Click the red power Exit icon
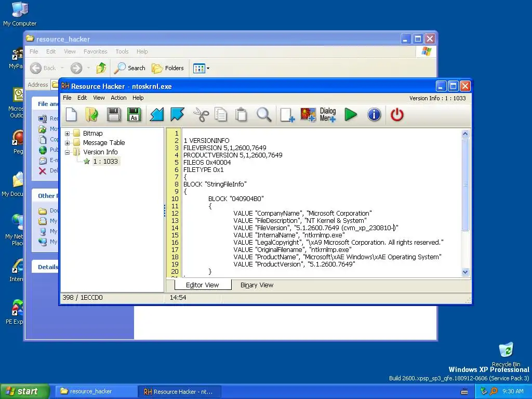 click(397, 115)
